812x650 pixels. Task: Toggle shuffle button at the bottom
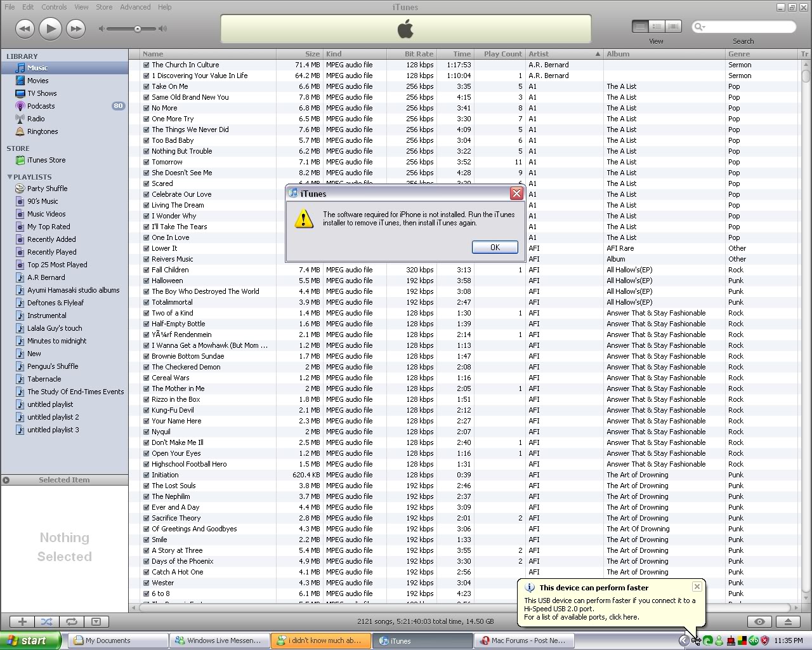pyautogui.click(x=46, y=622)
